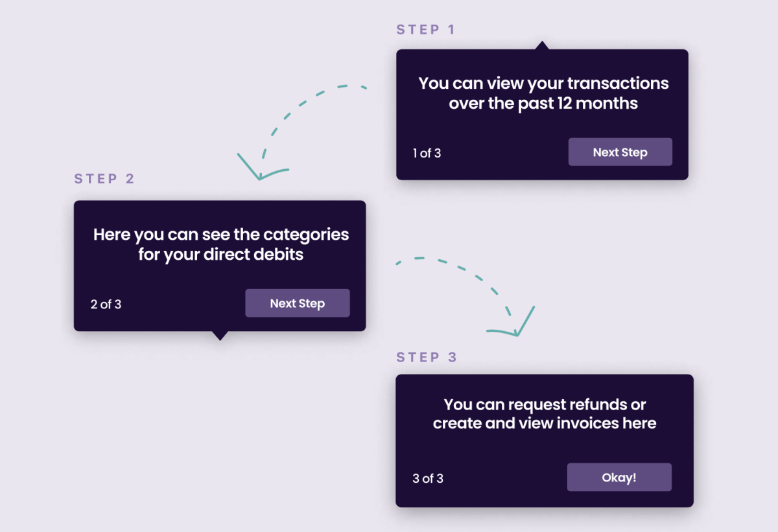Click the Okay! button
The height and width of the screenshot is (532, 778).
pyautogui.click(x=619, y=478)
